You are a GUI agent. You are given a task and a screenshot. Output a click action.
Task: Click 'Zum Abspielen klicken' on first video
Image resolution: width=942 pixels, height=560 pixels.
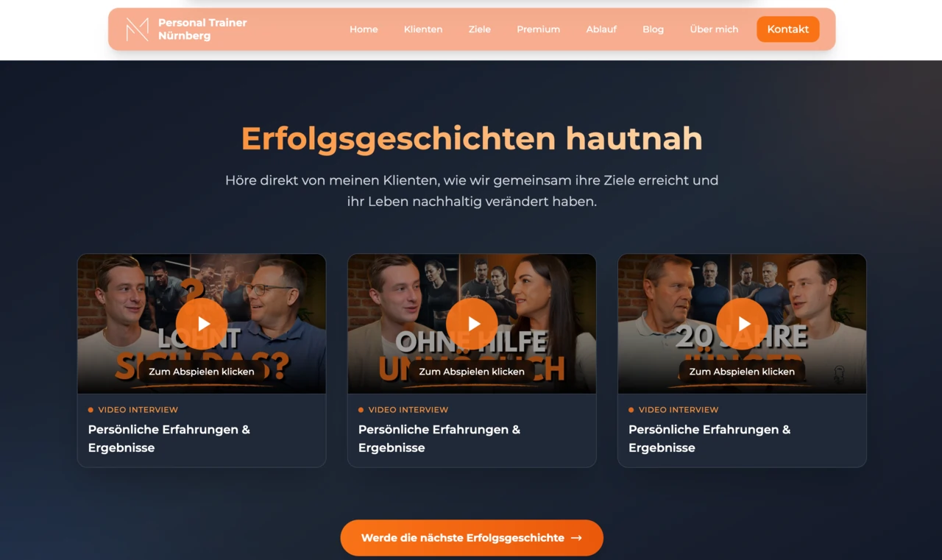[202, 372]
